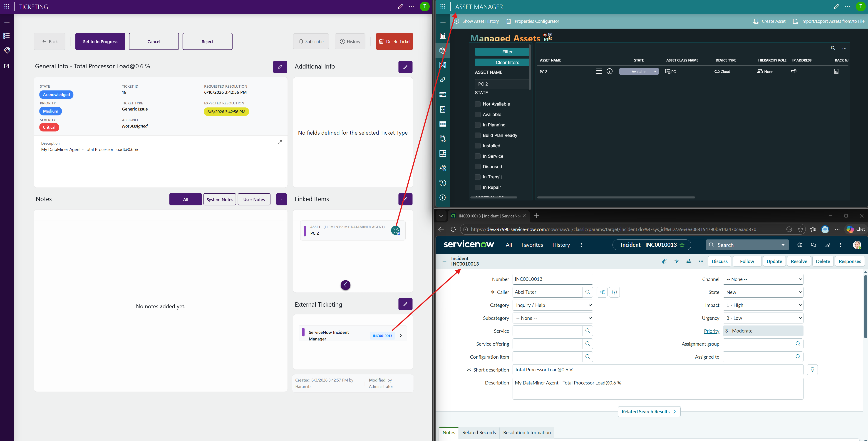Open Ticketing sidebar hamburger menu

(7, 21)
